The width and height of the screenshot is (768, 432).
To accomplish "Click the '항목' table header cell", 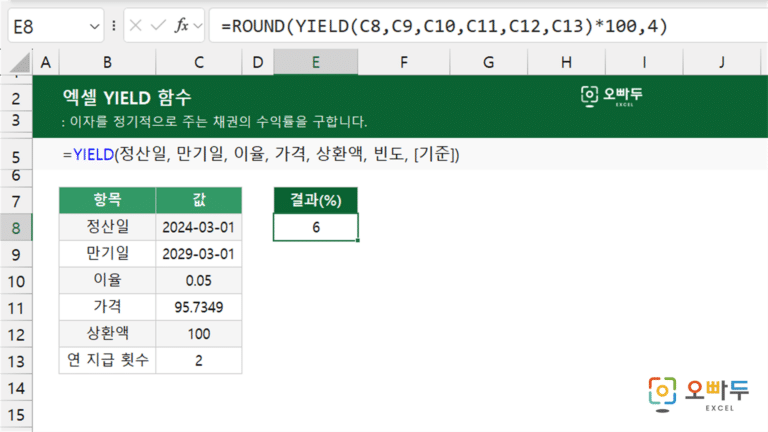I will pyautogui.click(x=107, y=200).
